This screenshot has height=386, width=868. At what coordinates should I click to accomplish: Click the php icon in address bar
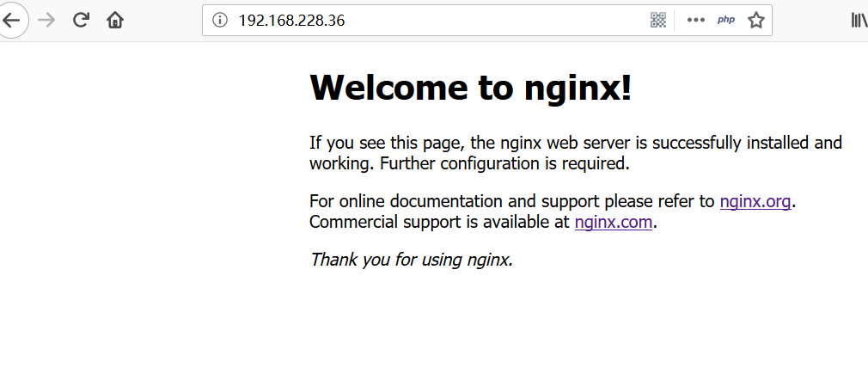point(725,20)
